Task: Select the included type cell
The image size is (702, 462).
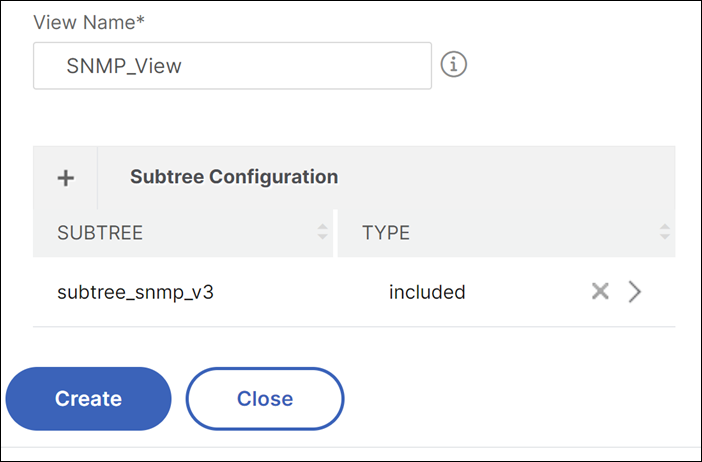Action: coord(427,292)
